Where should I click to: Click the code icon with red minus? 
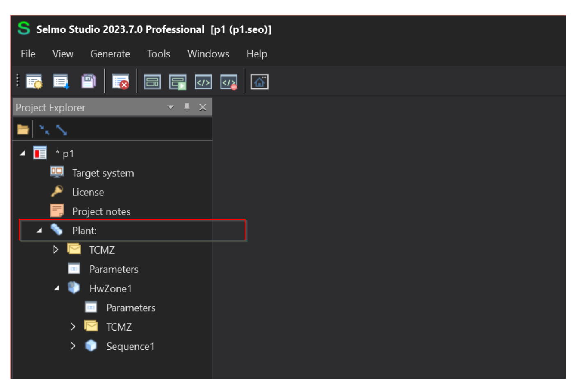click(229, 82)
